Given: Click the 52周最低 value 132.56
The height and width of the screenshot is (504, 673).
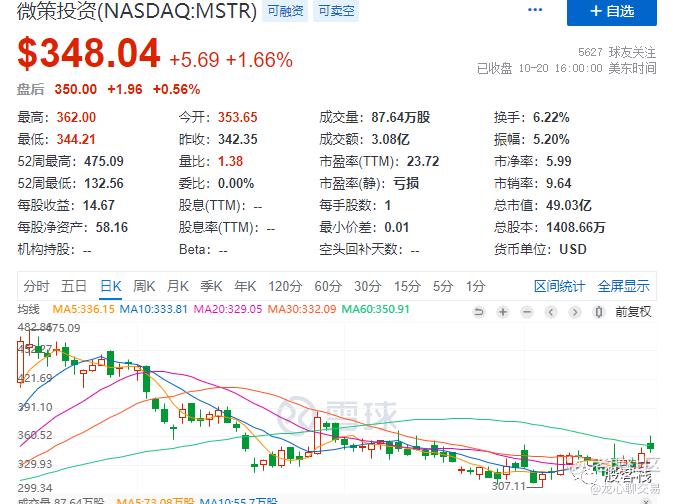Looking at the screenshot, I should (104, 183).
